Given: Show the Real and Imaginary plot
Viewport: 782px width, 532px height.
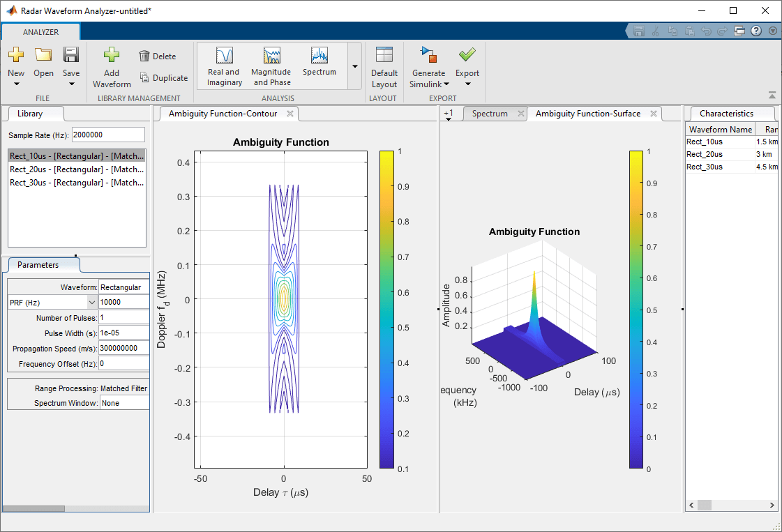Looking at the screenshot, I should click(x=224, y=66).
